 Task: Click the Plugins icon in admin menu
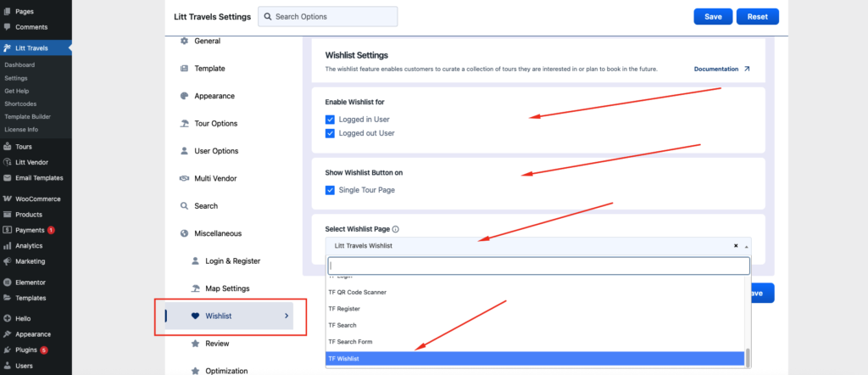click(8, 350)
